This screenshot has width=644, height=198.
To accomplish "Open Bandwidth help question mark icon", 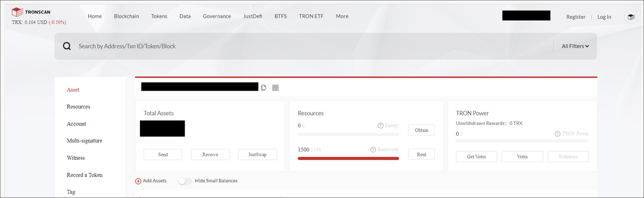I will click(x=373, y=150).
